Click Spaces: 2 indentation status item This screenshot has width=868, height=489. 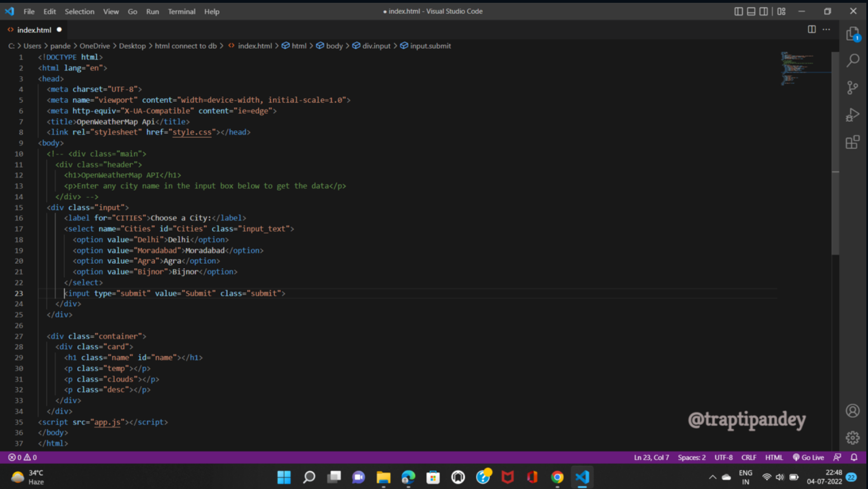coord(691,457)
